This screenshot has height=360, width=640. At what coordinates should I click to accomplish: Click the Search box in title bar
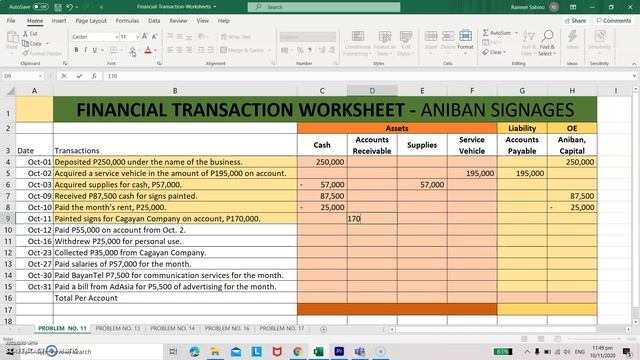coord(324,7)
